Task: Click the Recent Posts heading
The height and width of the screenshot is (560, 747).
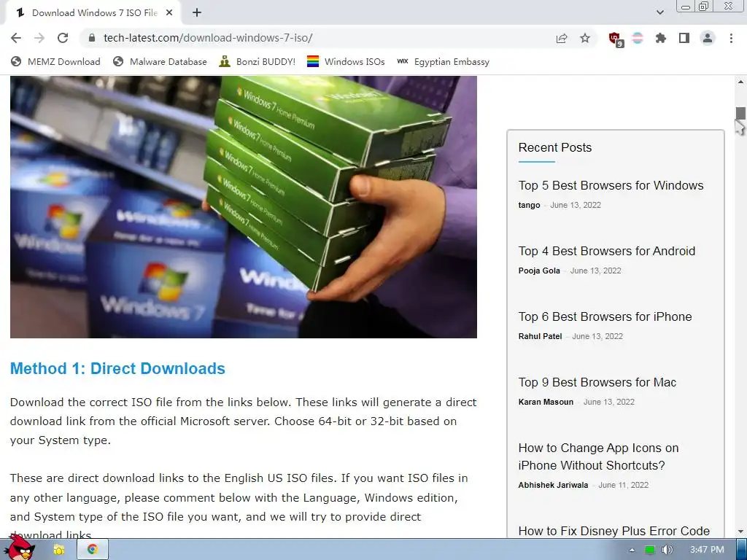Action: (555, 147)
